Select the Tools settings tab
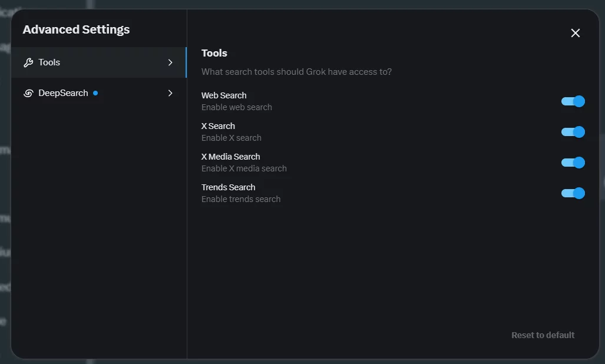This screenshot has height=364, width=605. point(99,62)
